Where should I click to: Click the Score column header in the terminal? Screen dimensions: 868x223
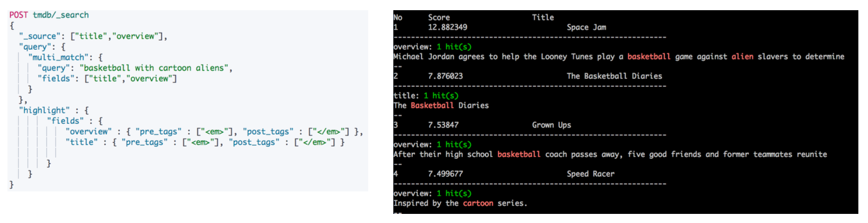tap(439, 18)
